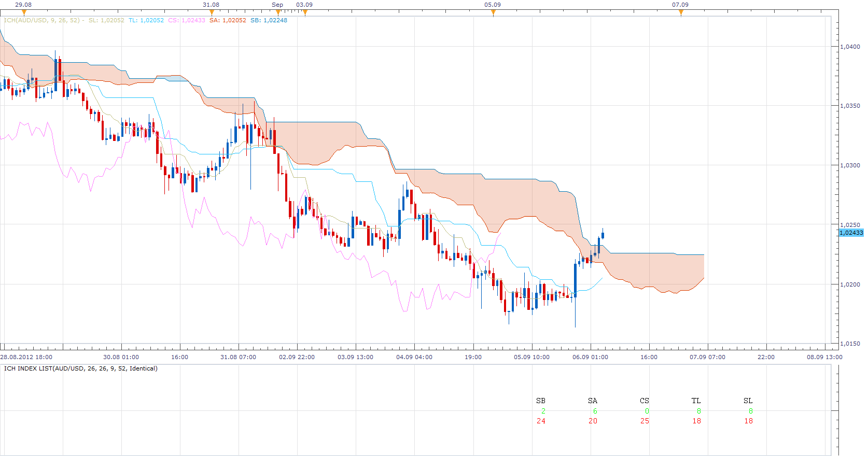Click the ICH(AUD/USD, 9, 26, 52) indicator label
This screenshot has height=456, width=868.
click(x=42, y=20)
